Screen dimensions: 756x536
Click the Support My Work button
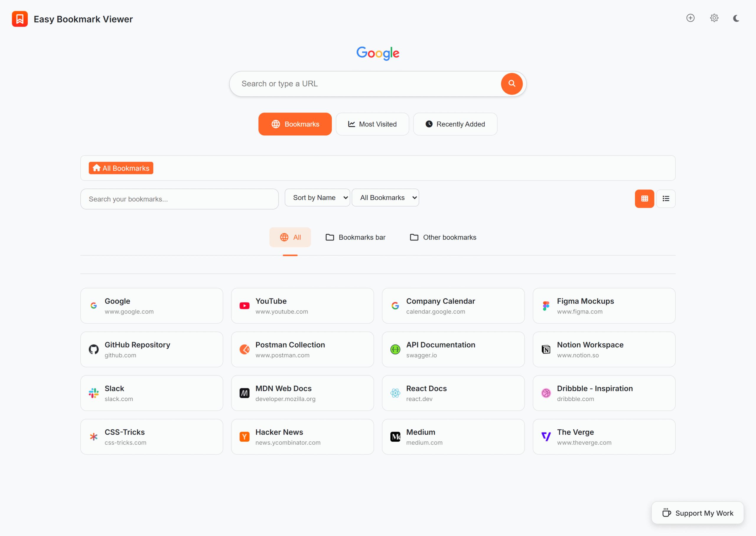[697, 513]
